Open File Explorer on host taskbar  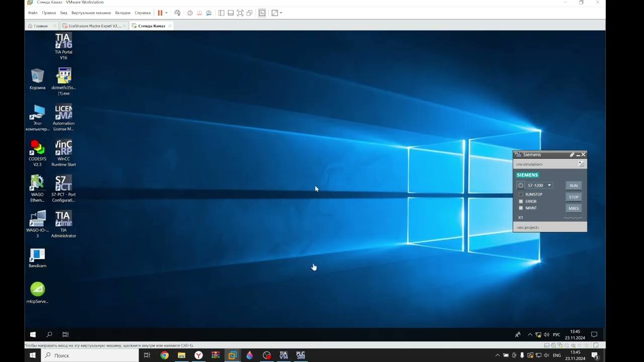pyautogui.click(x=182, y=355)
